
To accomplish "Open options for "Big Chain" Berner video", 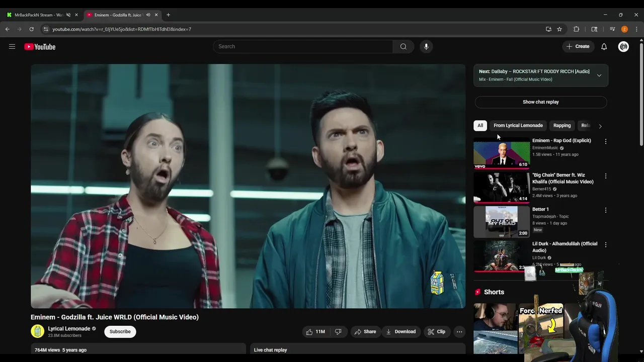I will tap(605, 176).
